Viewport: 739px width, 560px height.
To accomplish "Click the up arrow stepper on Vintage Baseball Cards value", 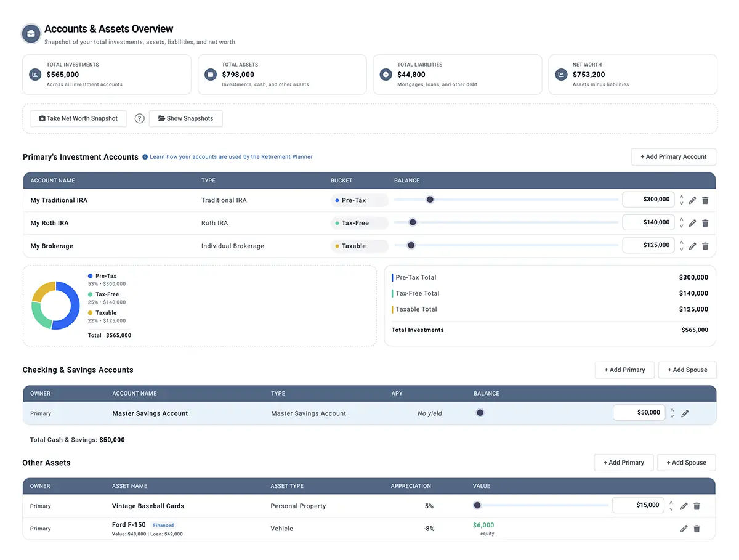I will click(671, 503).
